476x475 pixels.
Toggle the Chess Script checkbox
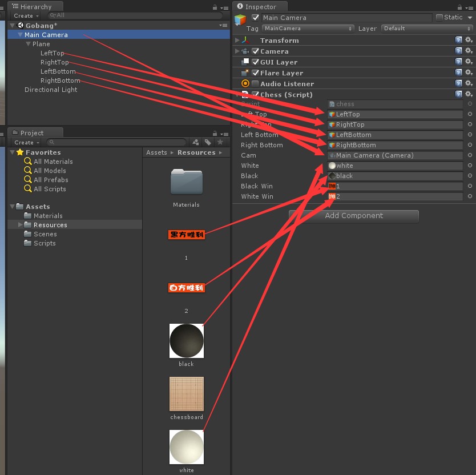pos(255,94)
